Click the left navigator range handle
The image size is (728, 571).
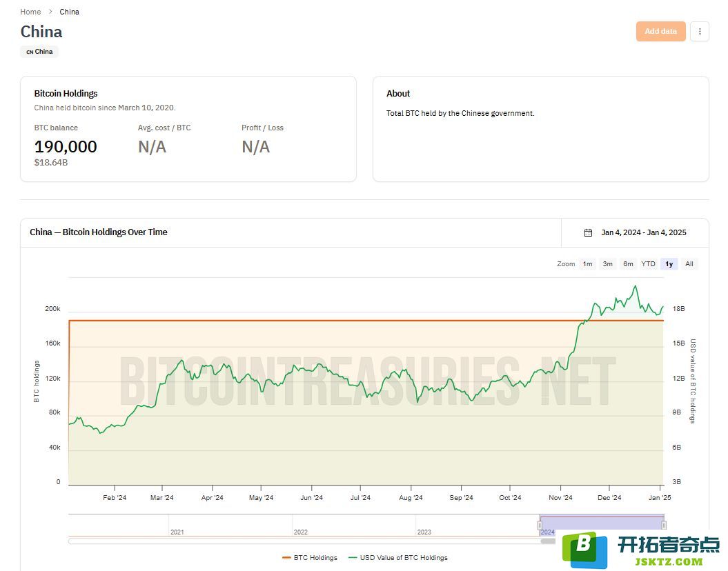[540, 525]
